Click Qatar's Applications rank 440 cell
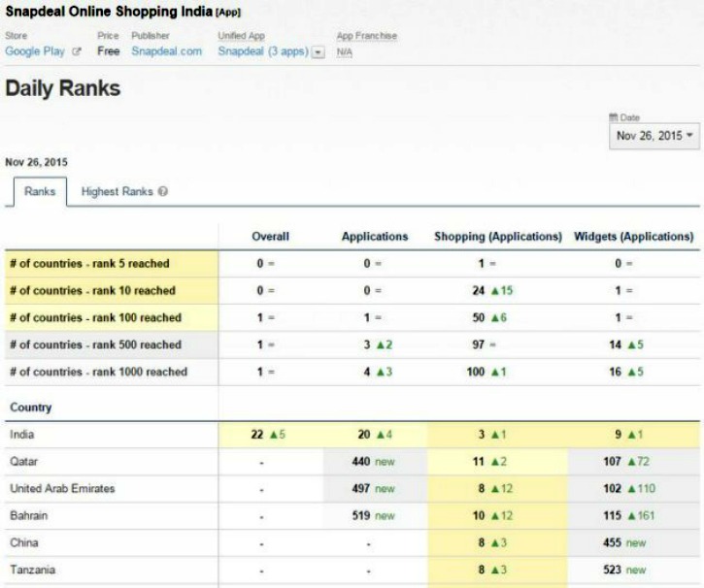Screen dimensions: 704x588 click(x=375, y=462)
